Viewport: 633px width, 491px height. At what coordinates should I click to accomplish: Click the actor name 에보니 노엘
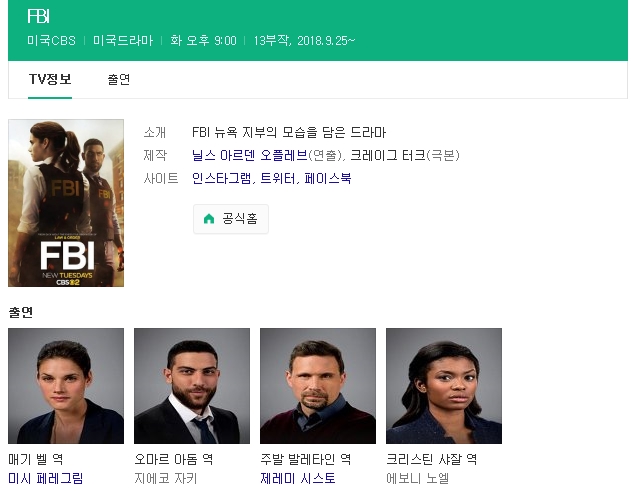click(x=417, y=479)
